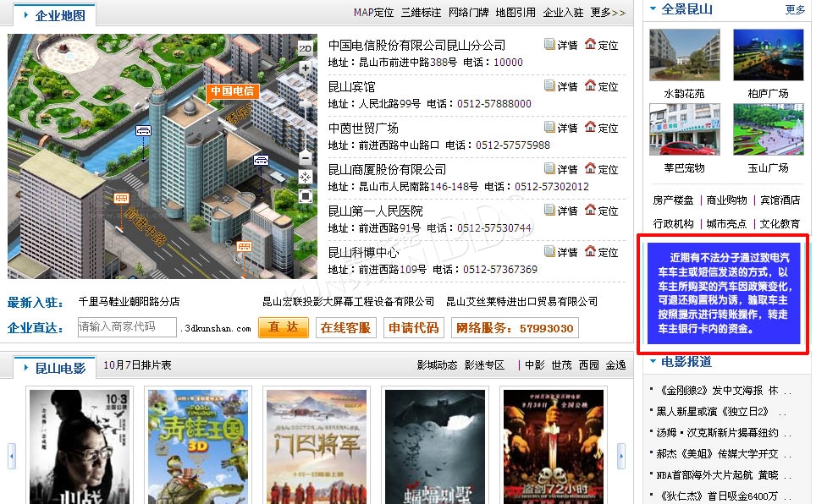Read NBA首部海外大片起航 news item
The image size is (816, 504).
click(x=724, y=475)
